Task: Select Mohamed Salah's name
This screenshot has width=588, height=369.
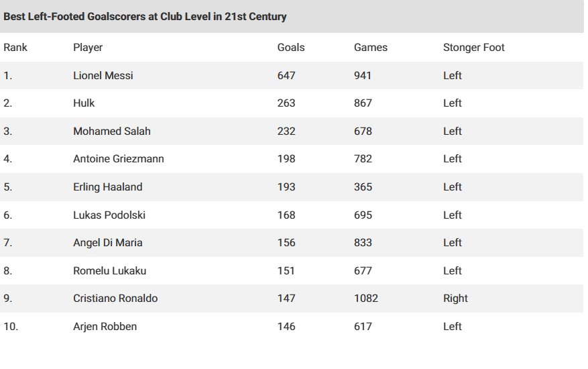Action: tap(112, 131)
